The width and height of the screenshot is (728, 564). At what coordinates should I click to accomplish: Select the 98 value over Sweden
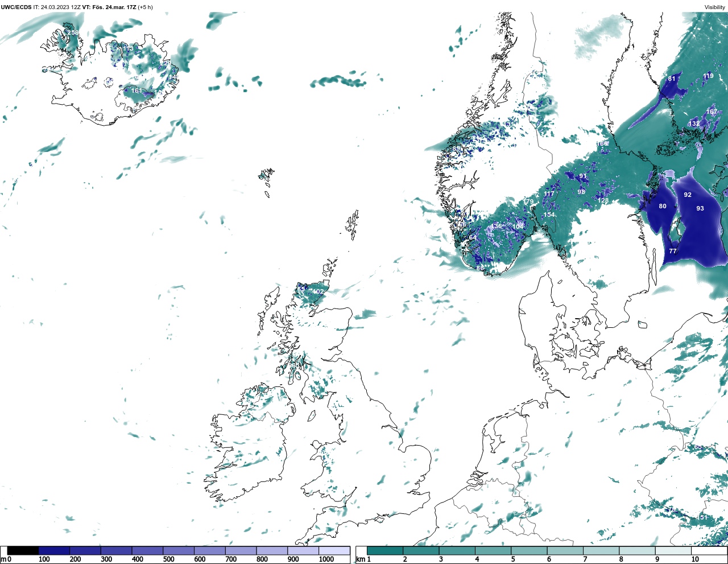pos(581,192)
